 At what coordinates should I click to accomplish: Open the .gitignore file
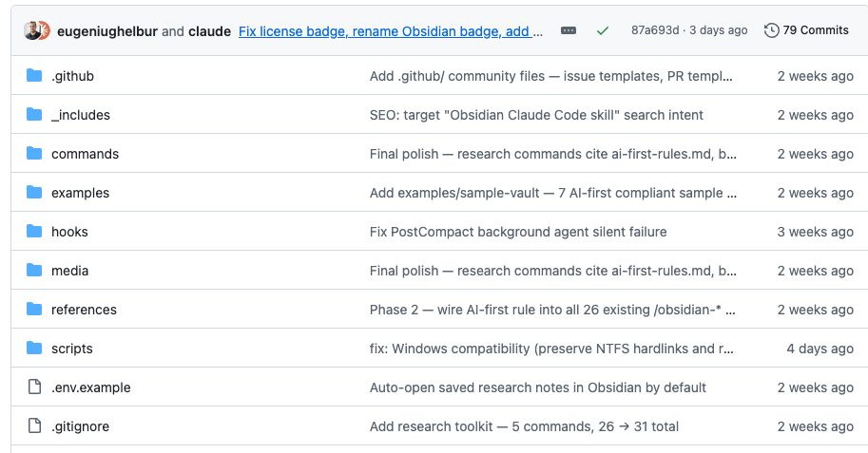tap(80, 426)
